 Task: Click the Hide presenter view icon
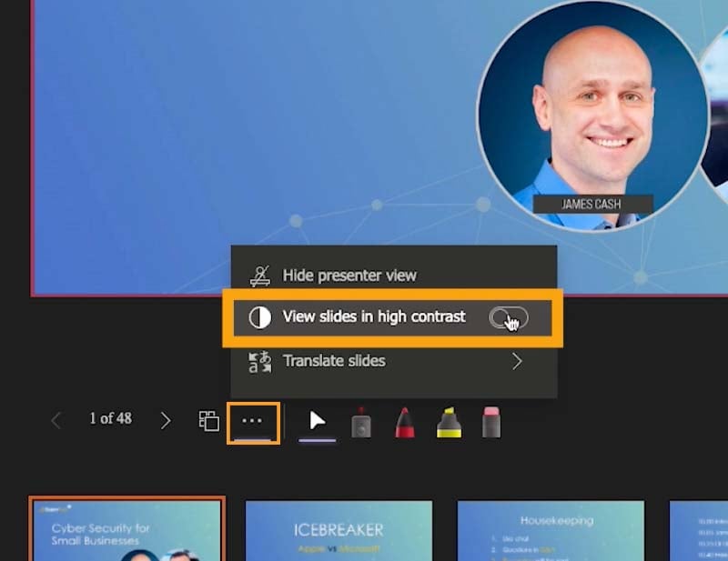click(260, 275)
